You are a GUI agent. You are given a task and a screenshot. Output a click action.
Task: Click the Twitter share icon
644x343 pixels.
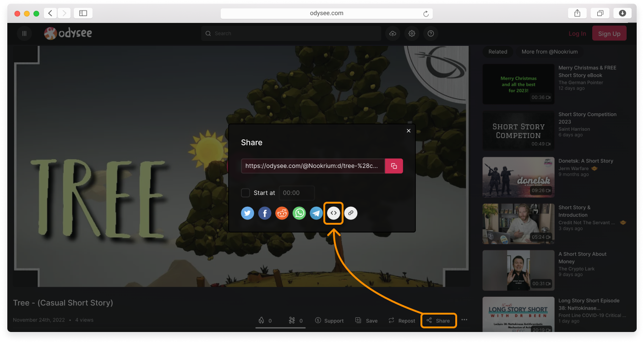coord(247,213)
